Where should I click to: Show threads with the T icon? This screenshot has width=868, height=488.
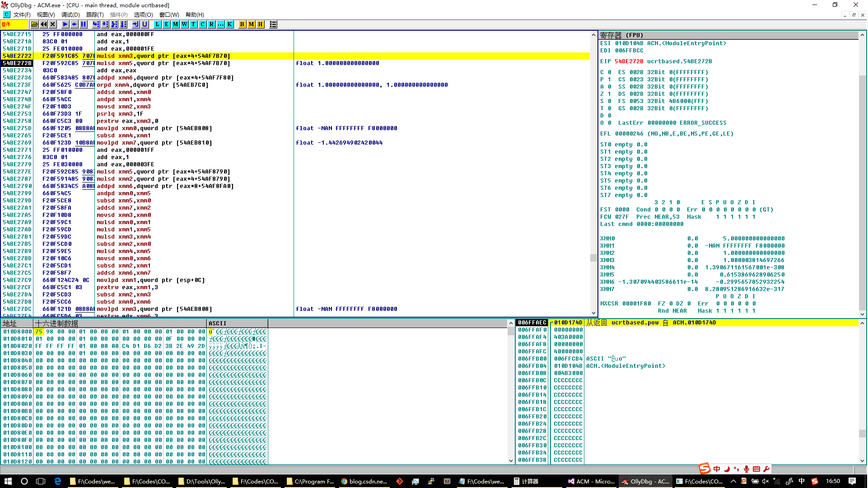(194, 24)
